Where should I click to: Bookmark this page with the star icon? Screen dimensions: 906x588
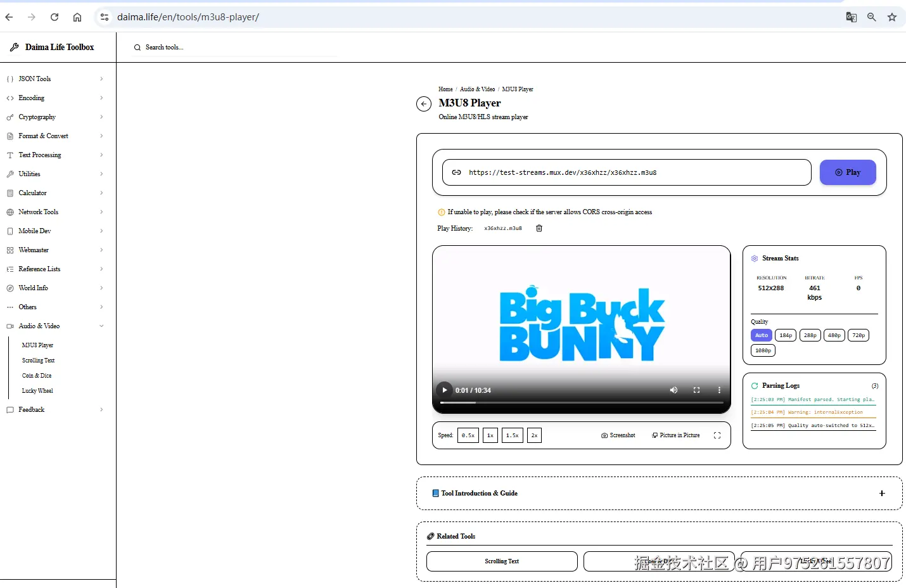tap(892, 17)
